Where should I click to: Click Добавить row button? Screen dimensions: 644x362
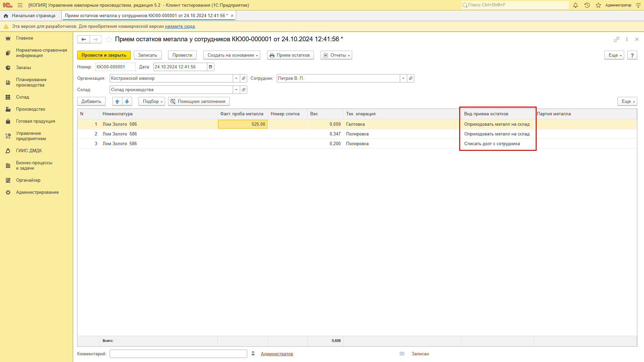tap(91, 102)
